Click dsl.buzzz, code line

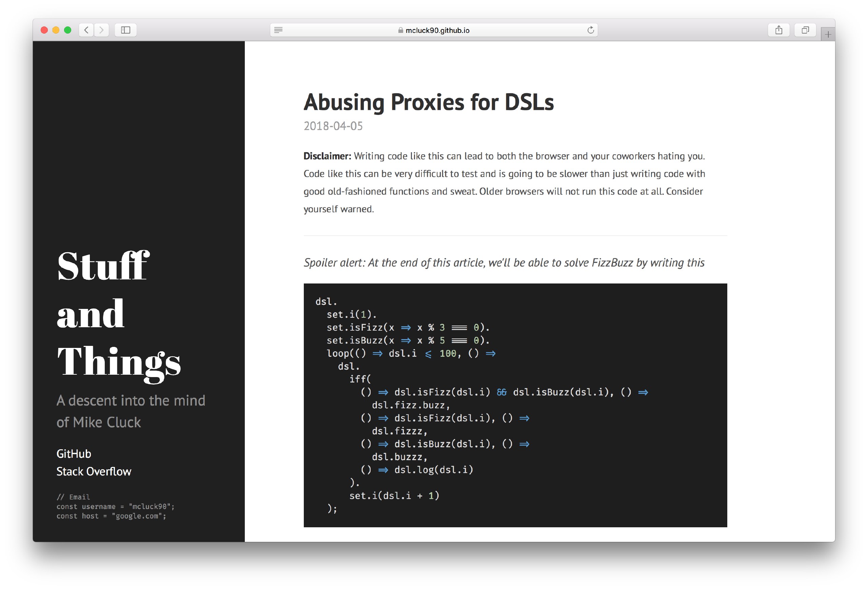(x=399, y=457)
